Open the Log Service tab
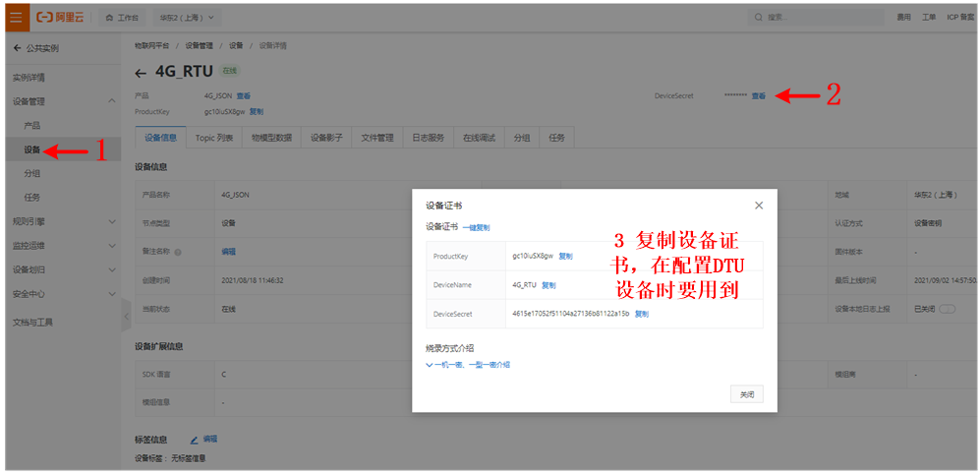The image size is (980, 474). click(428, 138)
